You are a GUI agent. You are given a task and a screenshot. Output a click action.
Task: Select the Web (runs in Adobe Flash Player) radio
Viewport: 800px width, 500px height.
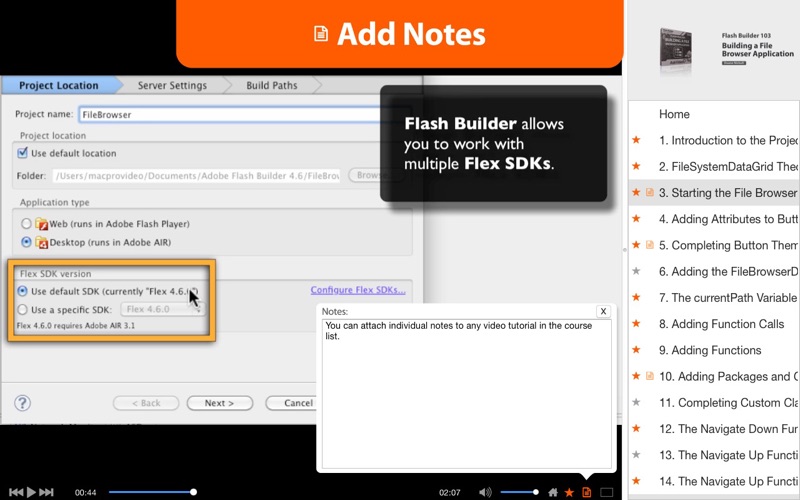(x=26, y=223)
